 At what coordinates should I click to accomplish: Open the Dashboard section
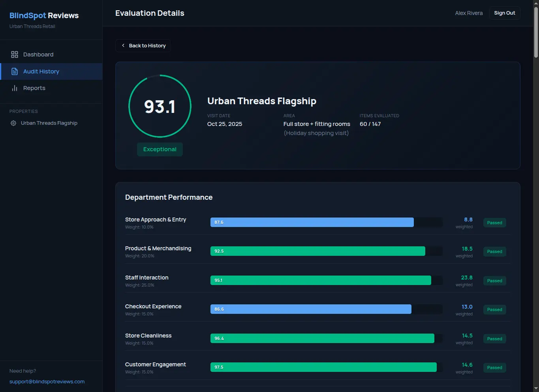(x=38, y=54)
